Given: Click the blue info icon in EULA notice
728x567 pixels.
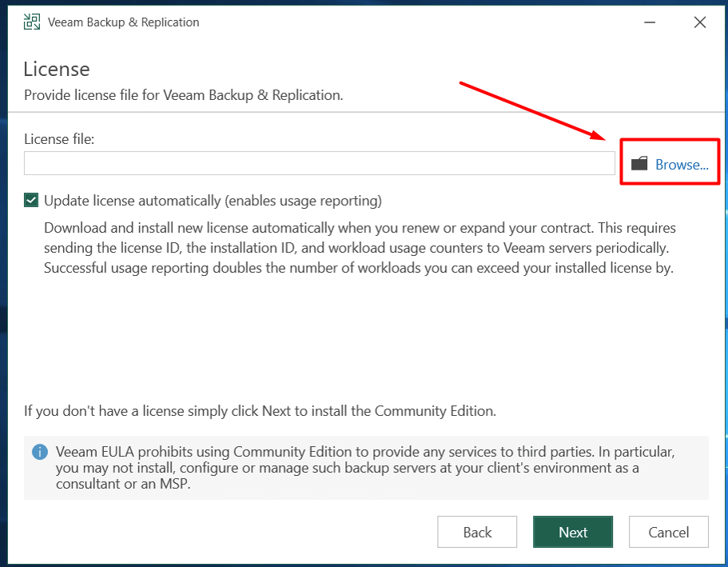Looking at the screenshot, I should (39, 452).
